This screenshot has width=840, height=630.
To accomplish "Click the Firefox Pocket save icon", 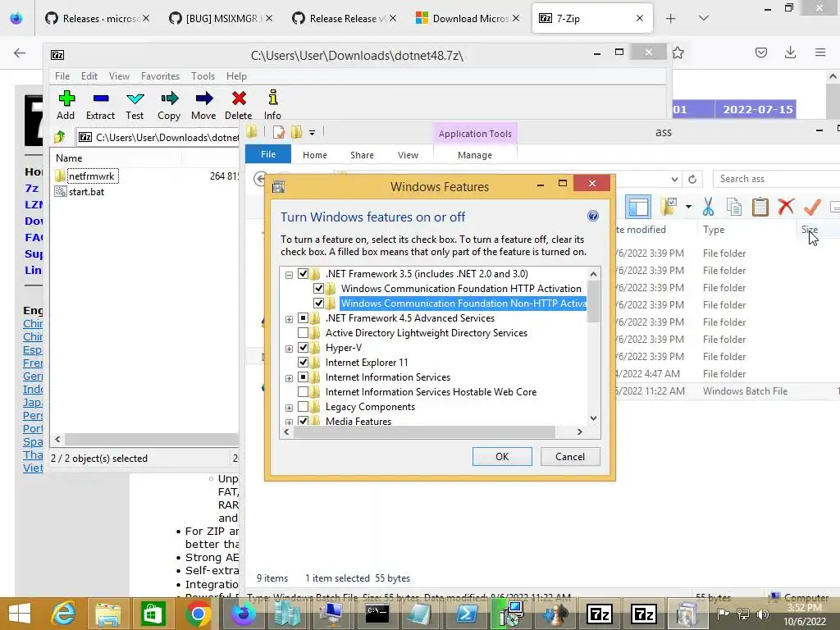I will click(x=761, y=52).
